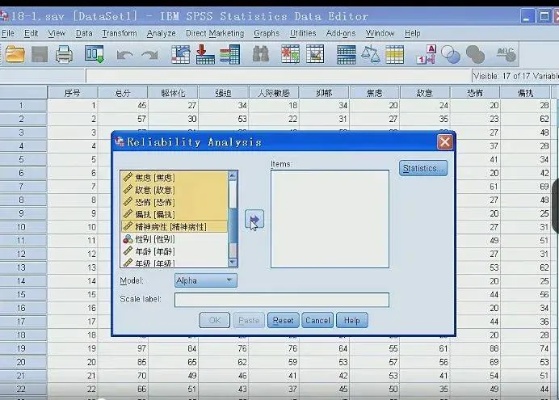
Task: Open the Analyze menu
Action: click(x=161, y=34)
